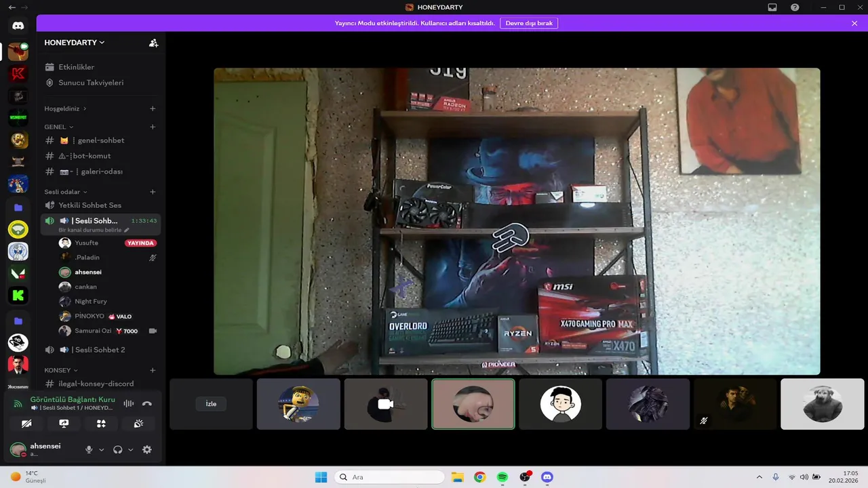Toggle noise suppression waveform icon
The image size is (868, 488).
click(128, 403)
